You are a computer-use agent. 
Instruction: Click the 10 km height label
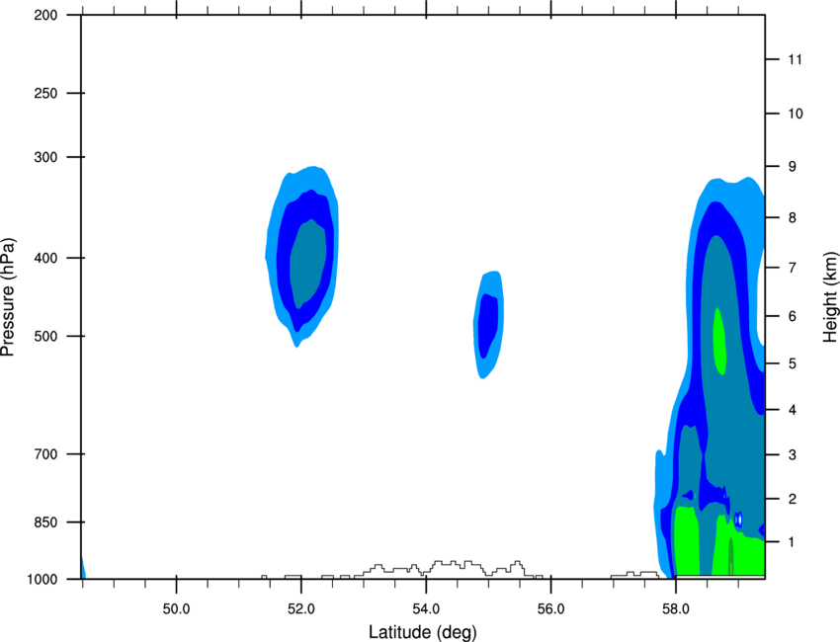point(796,114)
